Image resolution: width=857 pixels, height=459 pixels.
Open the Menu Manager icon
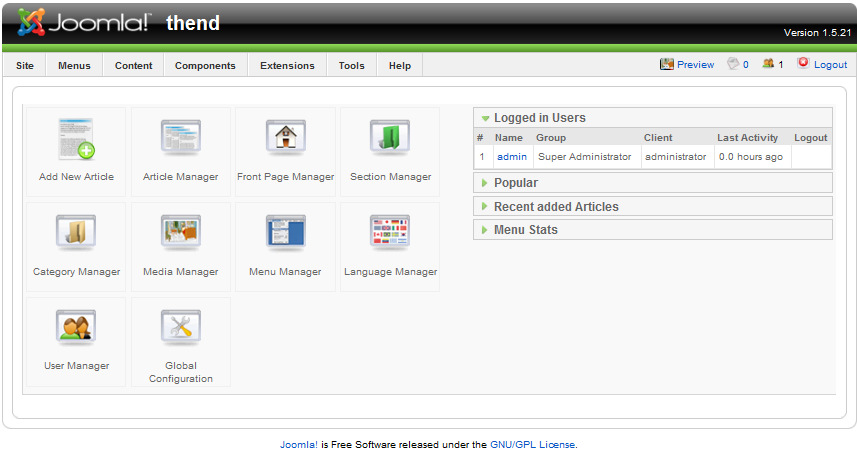point(285,233)
